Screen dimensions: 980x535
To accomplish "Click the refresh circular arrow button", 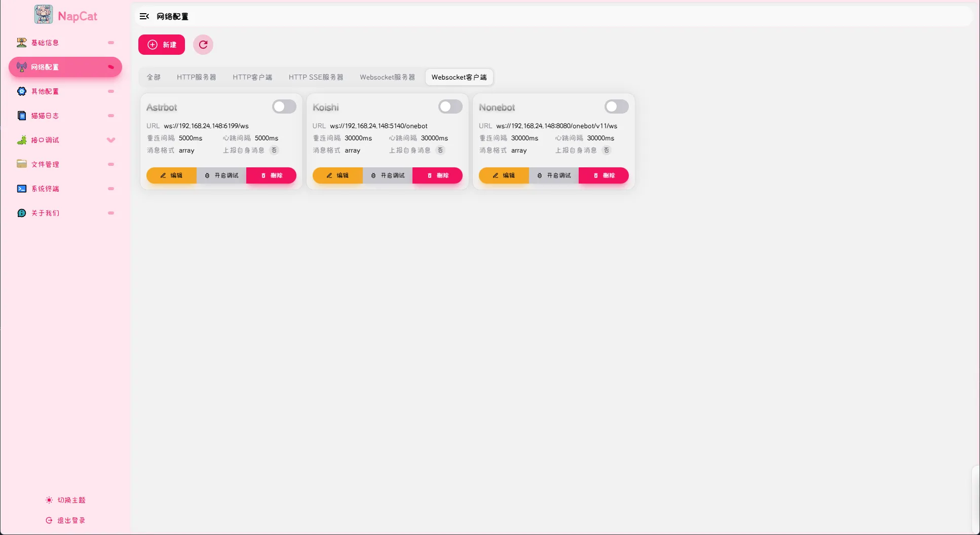I will (x=203, y=45).
